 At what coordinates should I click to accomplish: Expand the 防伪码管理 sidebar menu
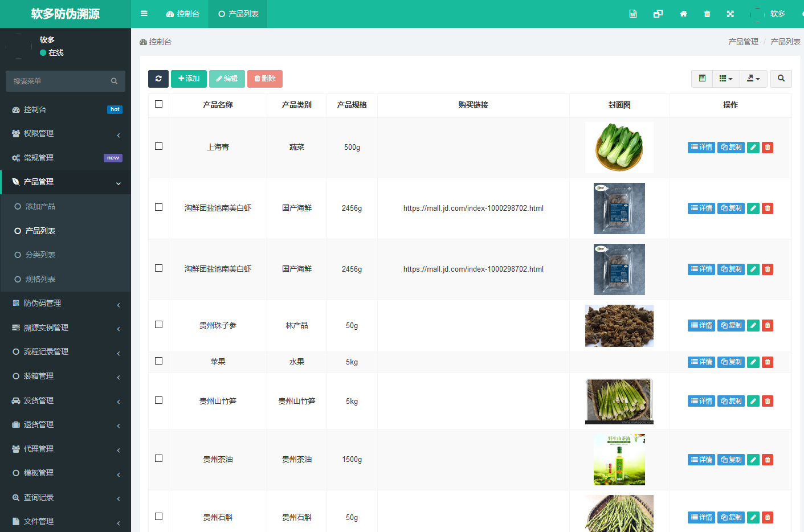tap(66, 304)
